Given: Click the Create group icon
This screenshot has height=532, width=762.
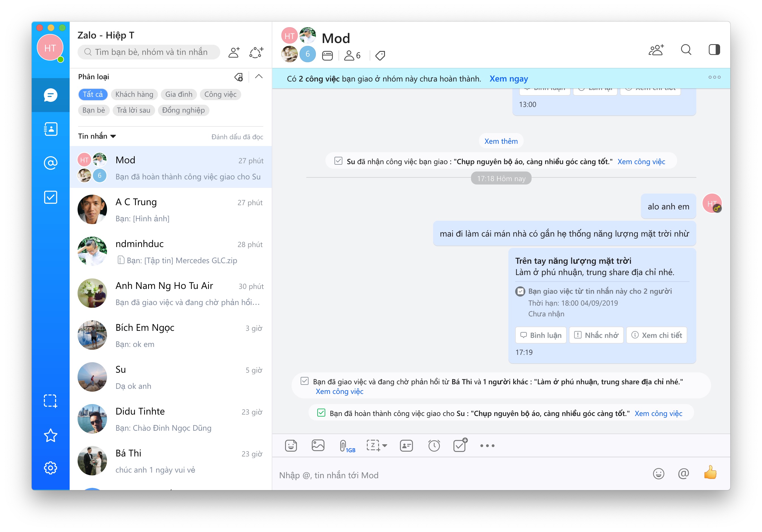Looking at the screenshot, I should 256,52.
